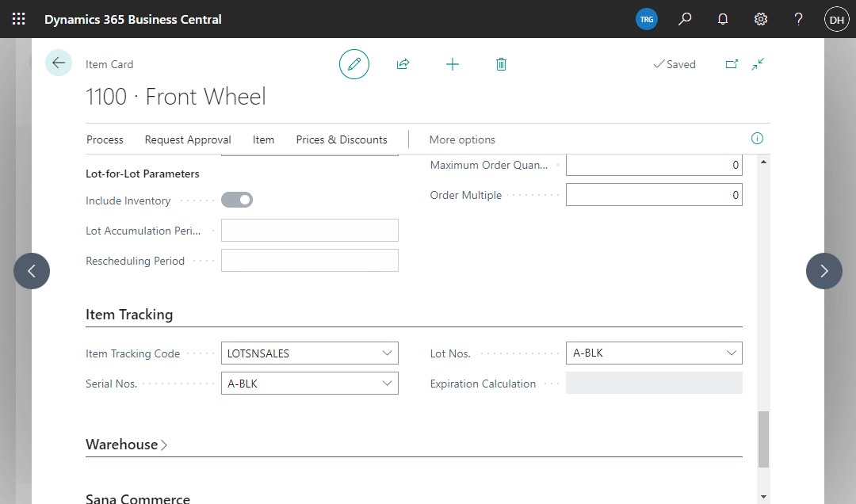This screenshot has width=856, height=504.
Task: Expand the Sana Commerce section
Action: point(138,498)
